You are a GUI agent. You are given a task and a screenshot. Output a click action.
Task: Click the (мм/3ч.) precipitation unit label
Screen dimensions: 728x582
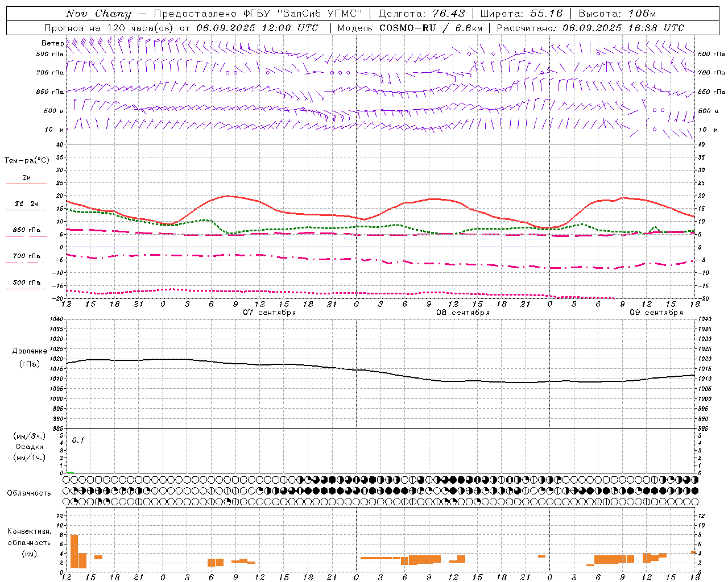(30, 436)
